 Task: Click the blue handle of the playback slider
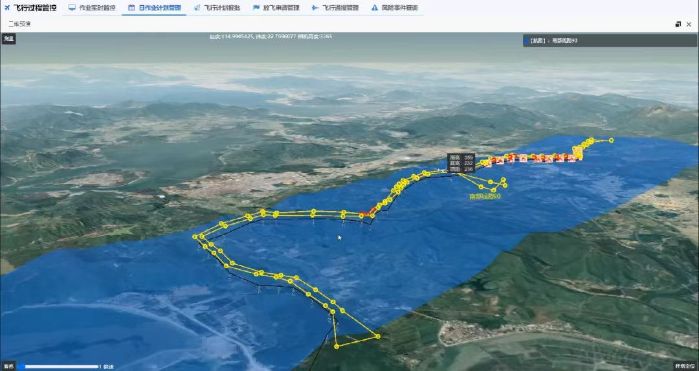point(21,367)
